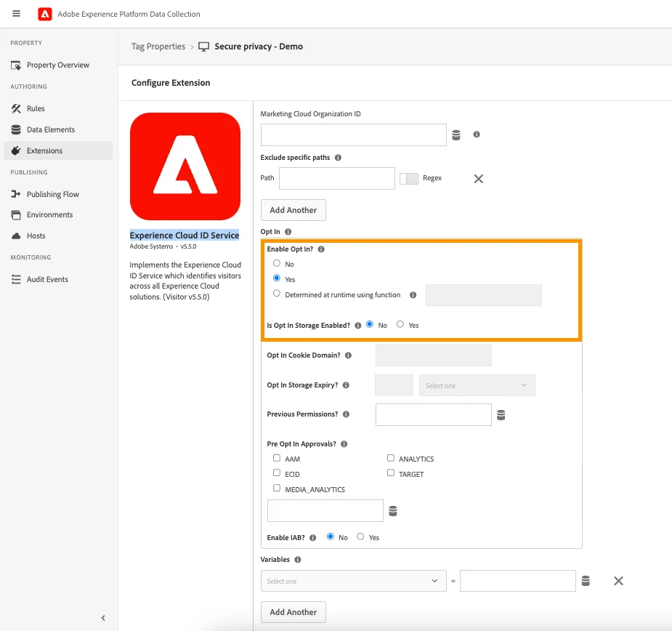Click inside the Marketing Cloud Organization ID field
This screenshot has width=672, height=631.
point(353,134)
